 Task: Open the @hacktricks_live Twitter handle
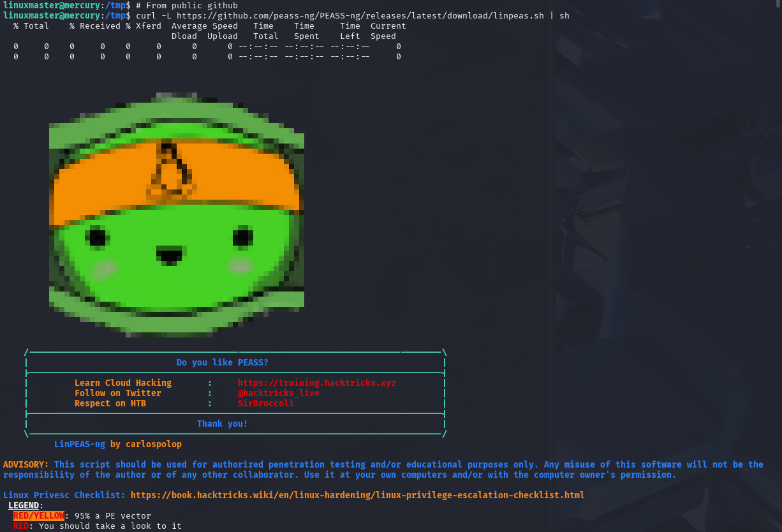[x=279, y=393]
